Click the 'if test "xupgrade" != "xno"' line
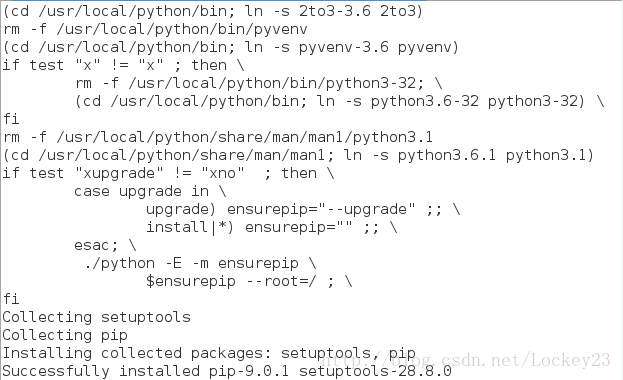 coord(168,173)
